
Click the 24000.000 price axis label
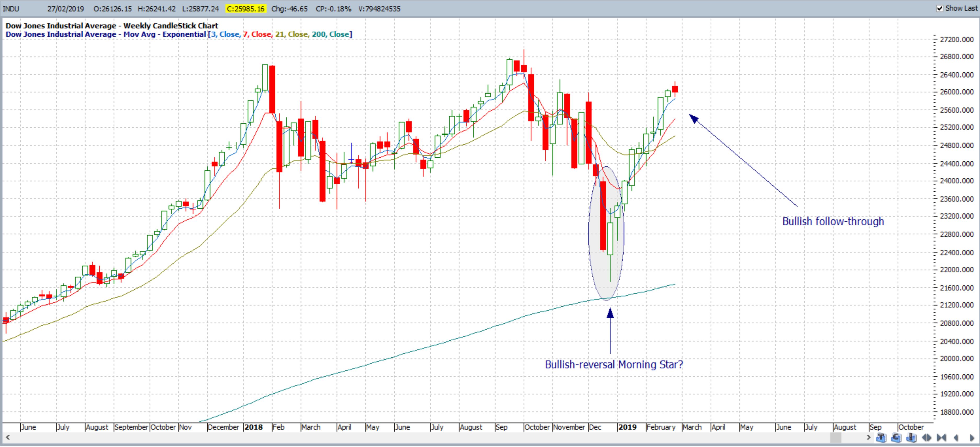[957, 181]
